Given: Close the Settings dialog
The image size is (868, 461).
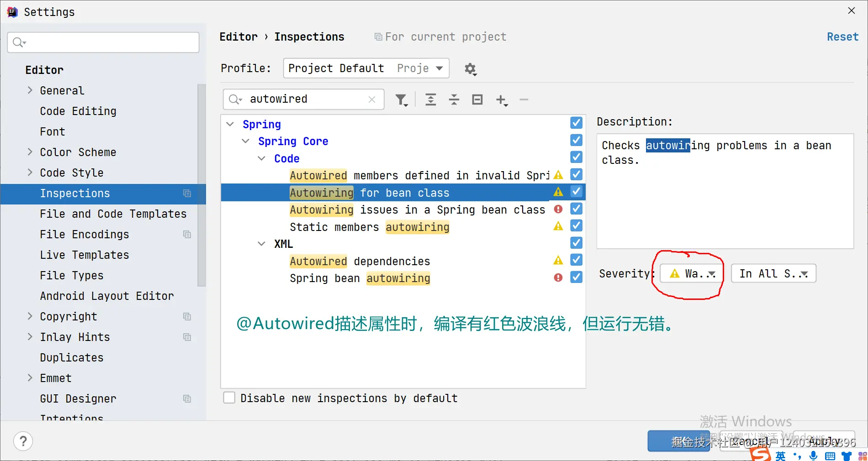Looking at the screenshot, I should point(852,10).
